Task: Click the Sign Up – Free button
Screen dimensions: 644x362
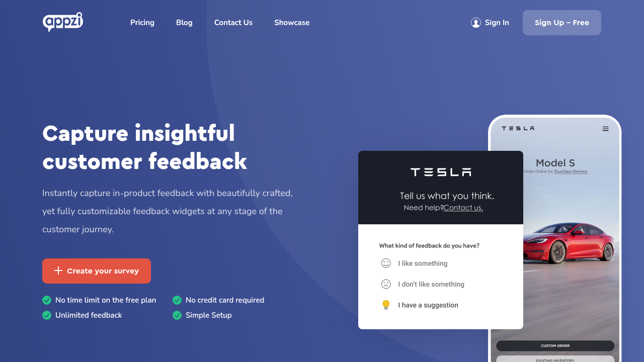Action: 562,23
